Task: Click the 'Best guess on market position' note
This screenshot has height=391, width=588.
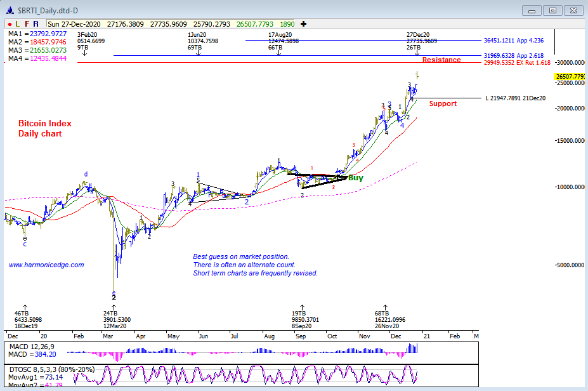Action: 241,256
